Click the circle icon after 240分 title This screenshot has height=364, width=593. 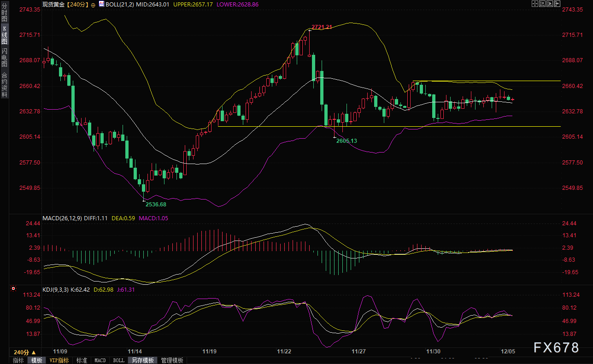94,5
